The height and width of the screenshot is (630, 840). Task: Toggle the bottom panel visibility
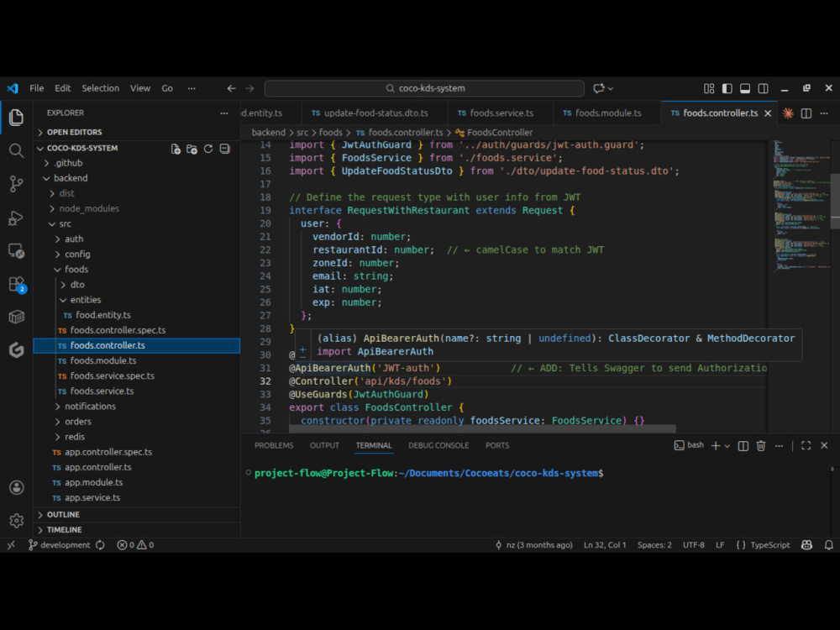tap(745, 88)
